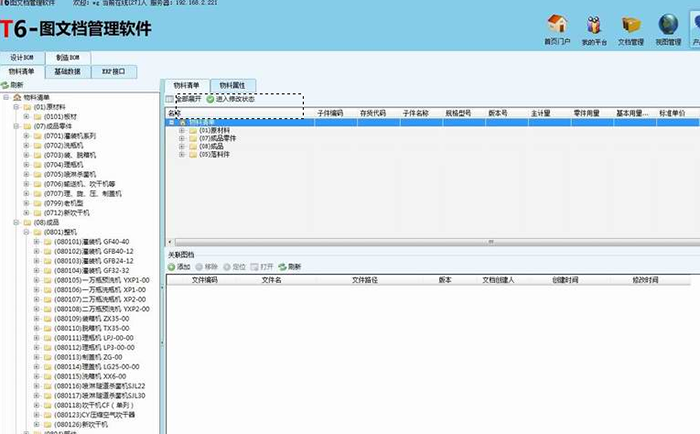
Task: Click the 刷新 refresh icon above the left tree
Action: (5, 85)
